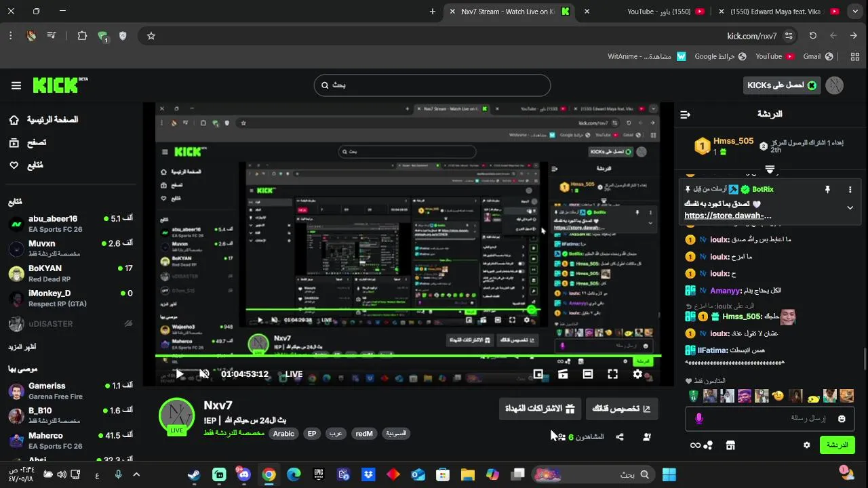The image size is (868, 488).
Task: Open Epic Games from taskbar
Action: point(318,474)
